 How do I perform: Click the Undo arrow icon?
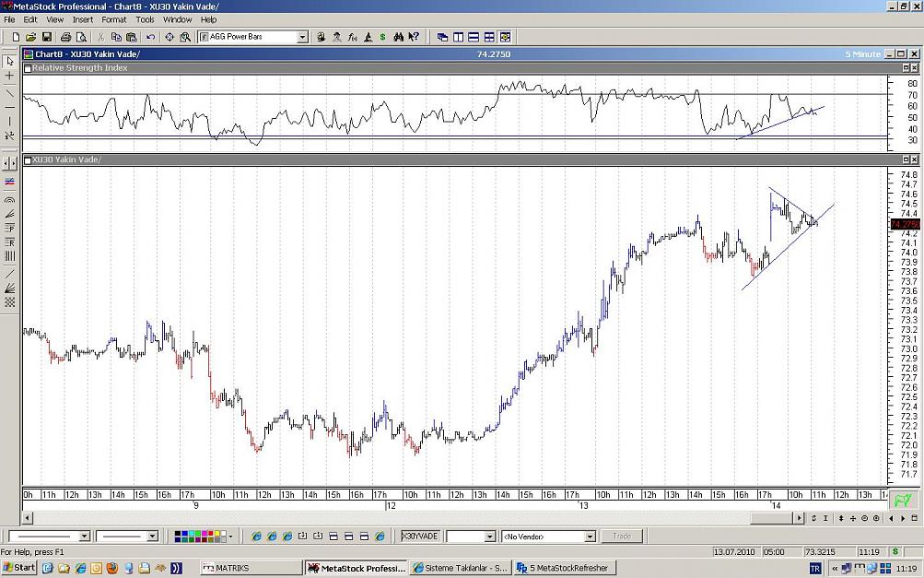[149, 37]
